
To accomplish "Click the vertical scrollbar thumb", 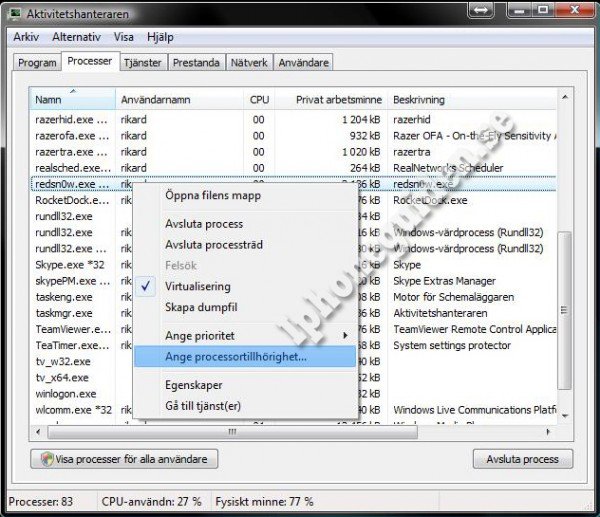I will [565, 310].
